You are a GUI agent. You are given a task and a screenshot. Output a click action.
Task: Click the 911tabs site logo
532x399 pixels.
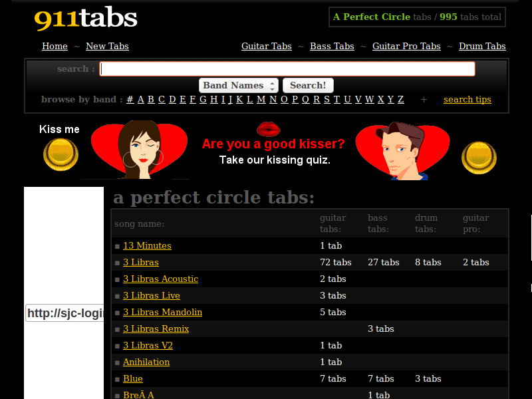coord(86,19)
